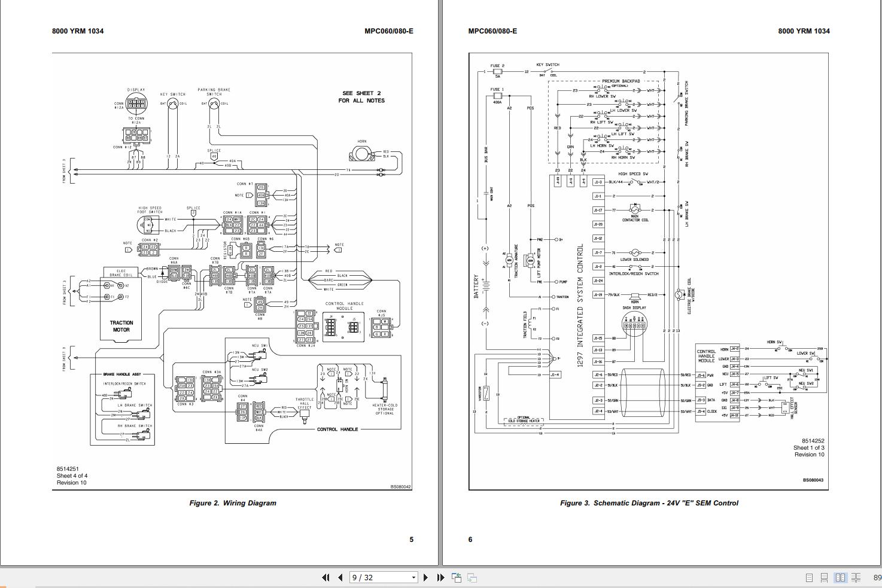This screenshot has width=882, height=588.
Task: Click the zoom percentage value 89
Action: [x=877, y=578]
